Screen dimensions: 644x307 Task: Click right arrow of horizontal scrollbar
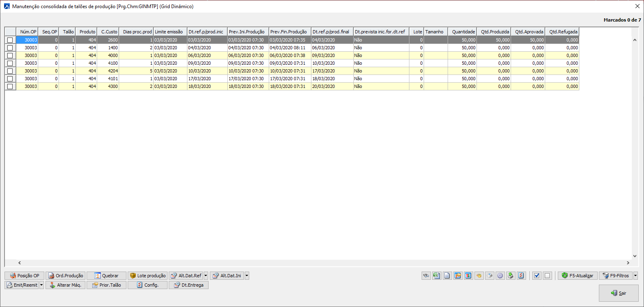[628, 263]
